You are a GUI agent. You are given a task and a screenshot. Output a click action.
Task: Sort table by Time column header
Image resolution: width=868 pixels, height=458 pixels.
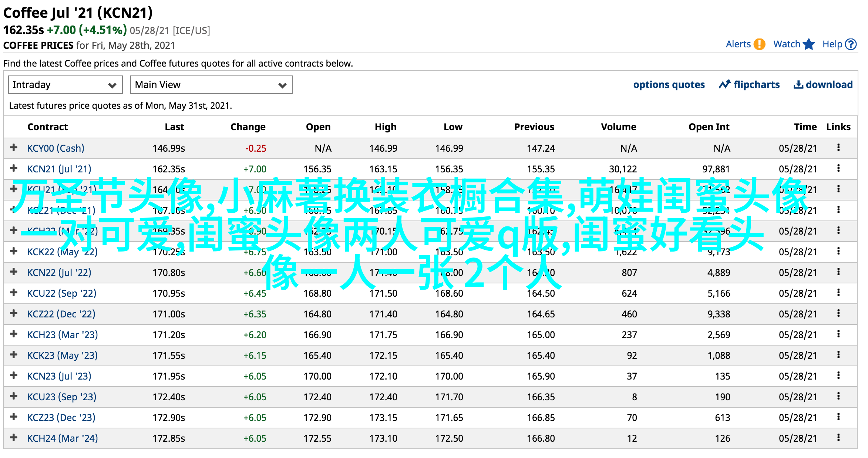click(x=805, y=127)
